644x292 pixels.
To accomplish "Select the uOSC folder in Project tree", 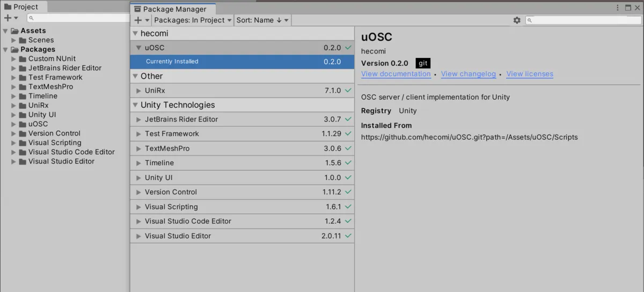I will click(x=38, y=124).
